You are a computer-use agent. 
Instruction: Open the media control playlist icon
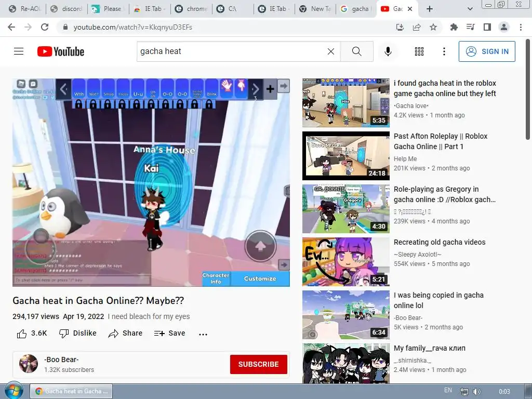click(x=470, y=27)
